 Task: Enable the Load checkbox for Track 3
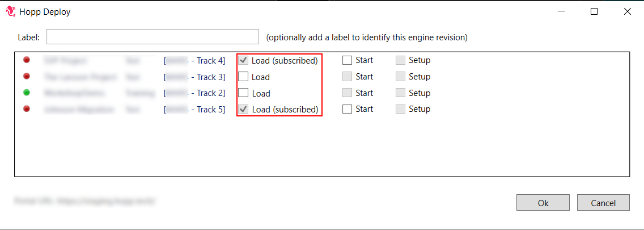[243, 77]
